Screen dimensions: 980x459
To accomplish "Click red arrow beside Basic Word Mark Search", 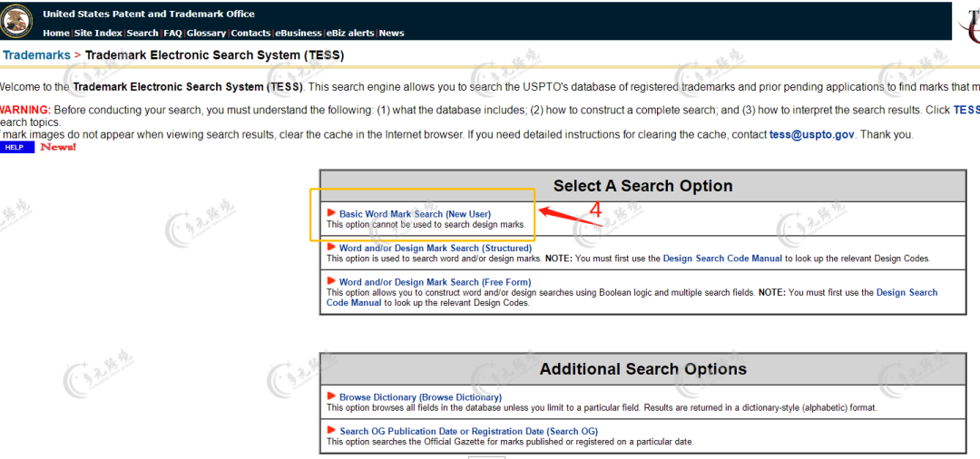I will pos(331,213).
